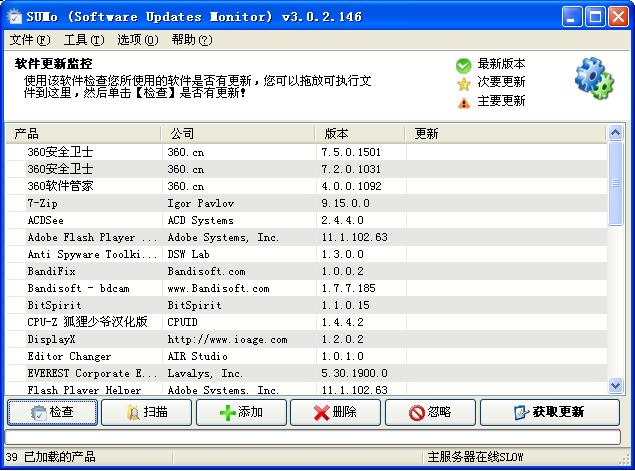Open the 工具(T) menu
The width and height of the screenshot is (635, 471).
[x=84, y=40]
